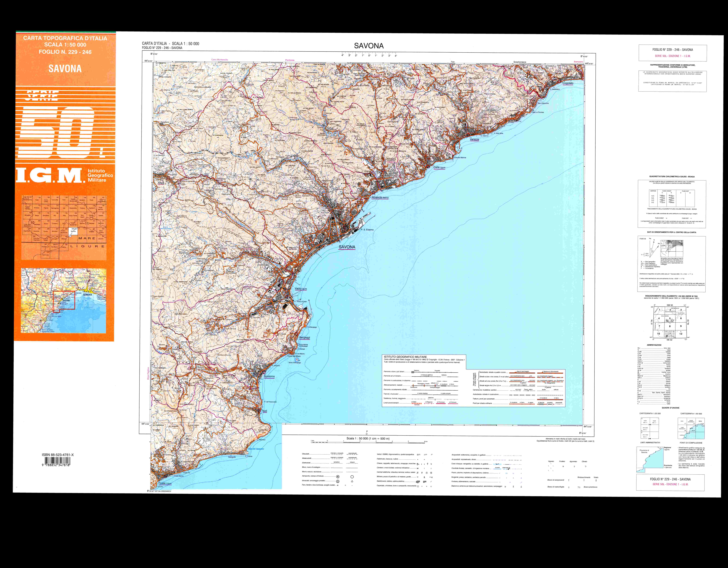728x568 pixels.
Task: Click the underlined SAVONA city label in the sea
Action: click(x=347, y=247)
